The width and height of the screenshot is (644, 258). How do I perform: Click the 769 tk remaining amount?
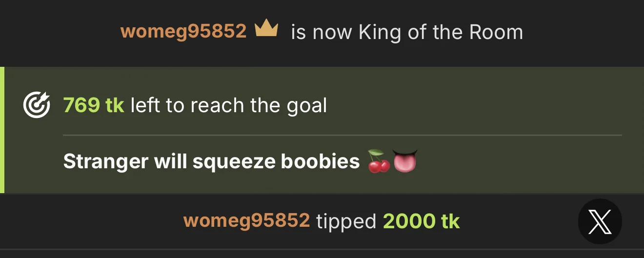94,105
